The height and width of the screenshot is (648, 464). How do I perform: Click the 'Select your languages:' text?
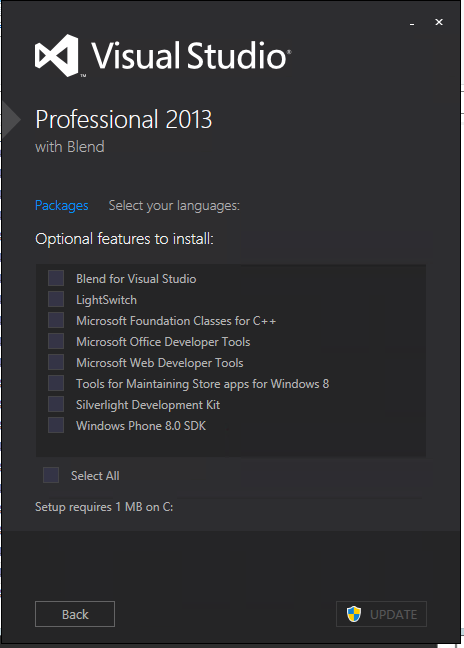click(174, 205)
